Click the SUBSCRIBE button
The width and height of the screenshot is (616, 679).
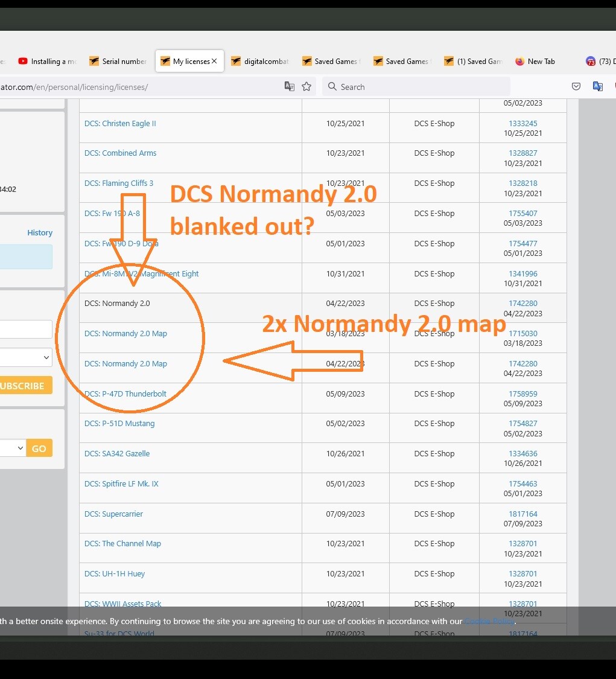(x=26, y=386)
